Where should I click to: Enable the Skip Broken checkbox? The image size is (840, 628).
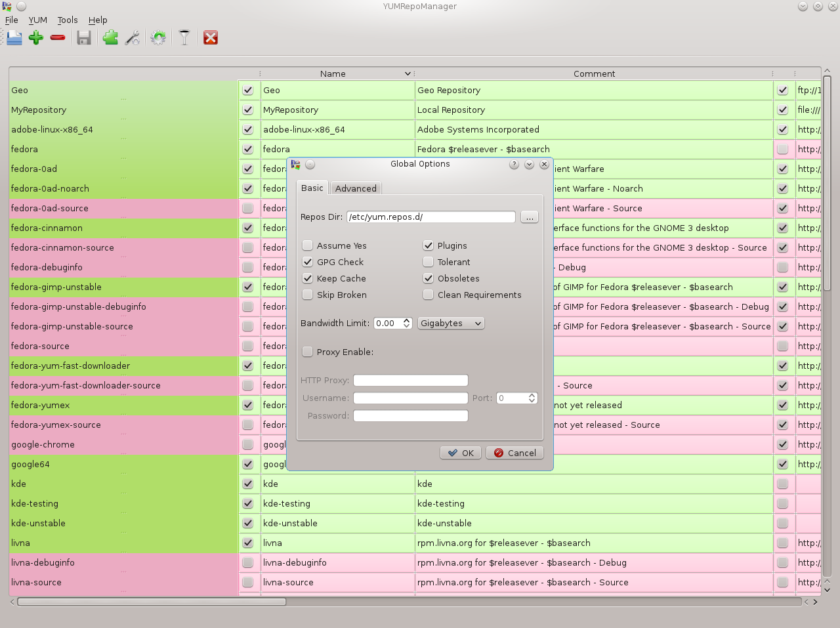[x=307, y=295]
